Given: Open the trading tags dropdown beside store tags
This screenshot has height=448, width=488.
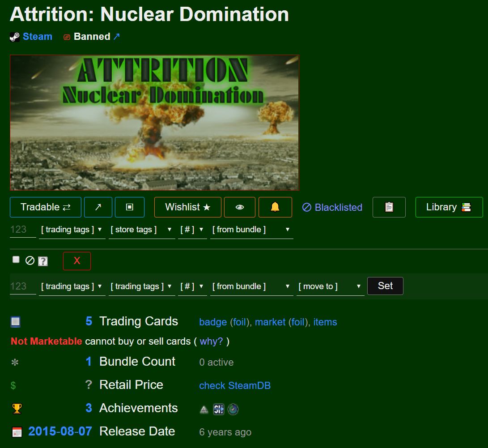Looking at the screenshot, I should 72,230.
